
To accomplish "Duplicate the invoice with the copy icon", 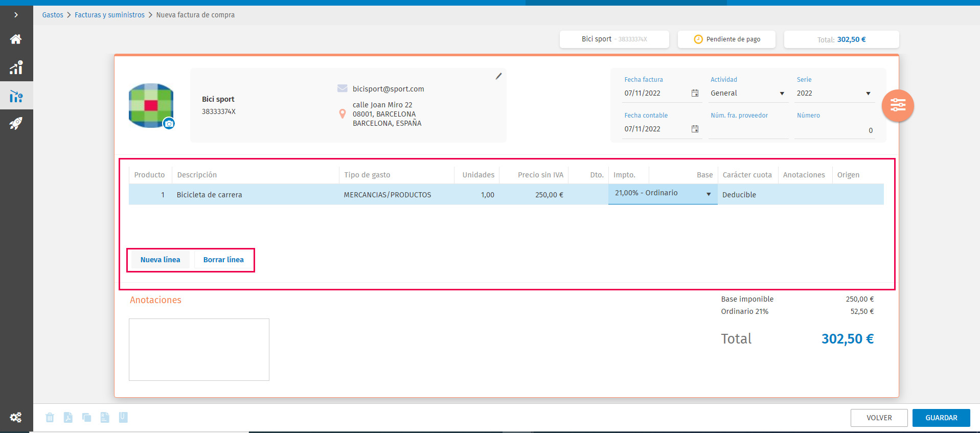I will tap(86, 418).
